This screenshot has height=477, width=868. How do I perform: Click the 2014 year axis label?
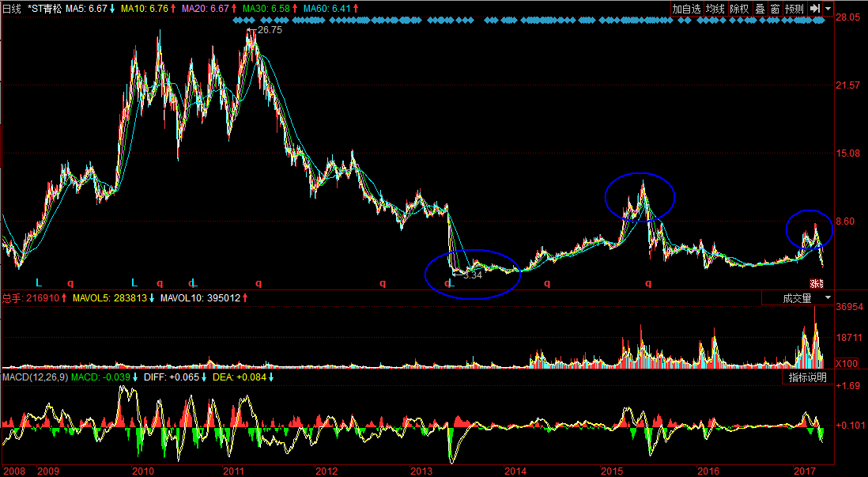(x=515, y=471)
